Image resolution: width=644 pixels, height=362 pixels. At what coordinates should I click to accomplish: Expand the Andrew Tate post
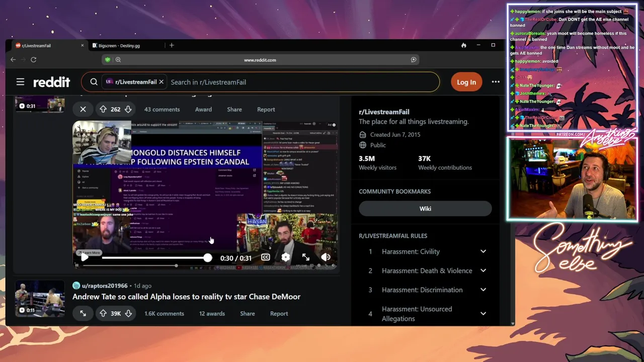[83, 313]
